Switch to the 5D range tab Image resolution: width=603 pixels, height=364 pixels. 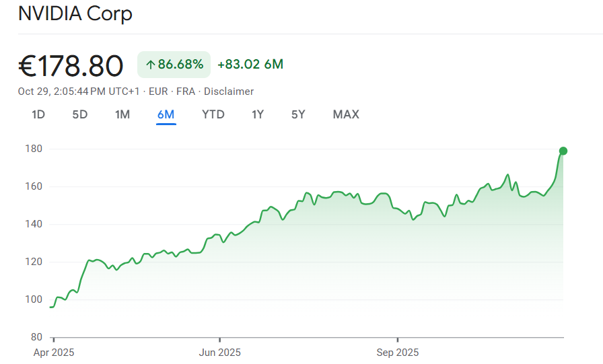[80, 114]
